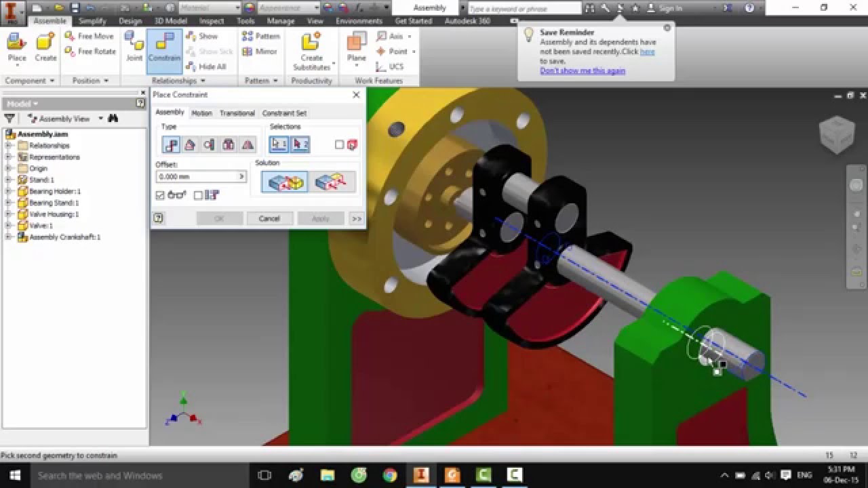
Task: Expand the Relationships folder node
Action: (x=8, y=146)
